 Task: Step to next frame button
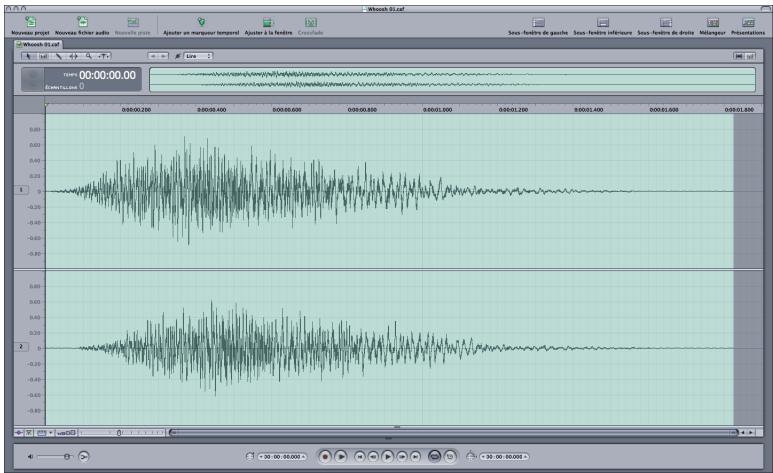tap(402, 457)
